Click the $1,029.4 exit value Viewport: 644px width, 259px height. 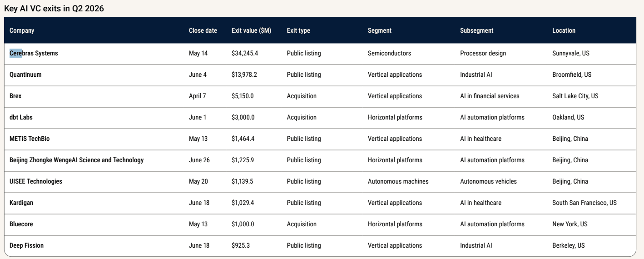pyautogui.click(x=243, y=203)
